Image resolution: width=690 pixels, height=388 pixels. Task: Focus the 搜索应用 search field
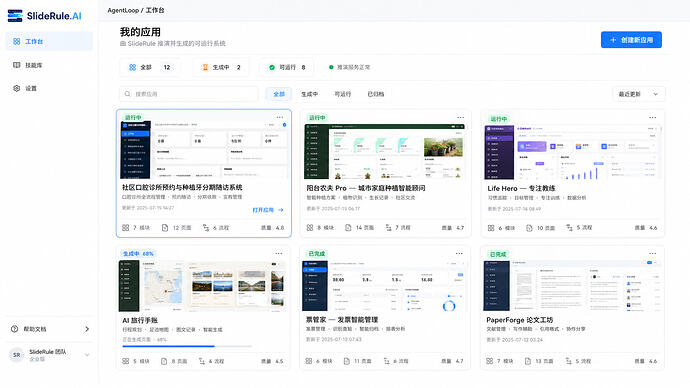coord(189,94)
